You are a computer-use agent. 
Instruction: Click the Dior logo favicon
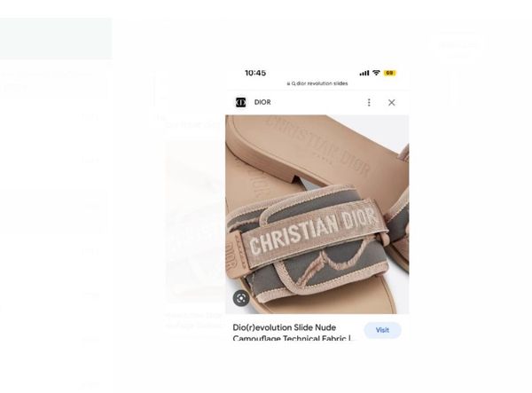pos(240,102)
